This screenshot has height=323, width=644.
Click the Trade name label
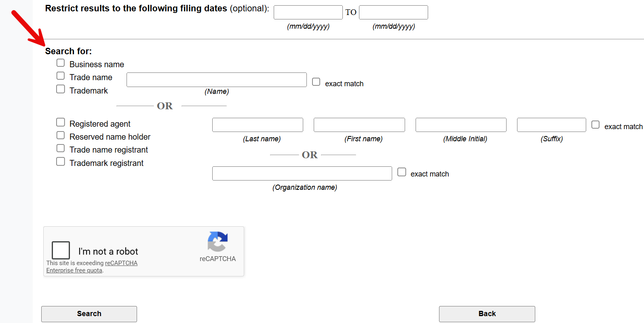(x=91, y=77)
